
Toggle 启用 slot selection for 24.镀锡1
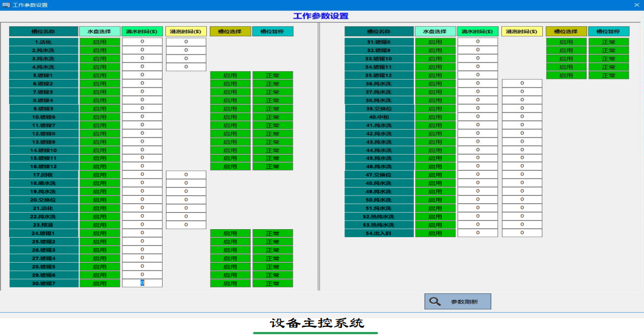230,233
